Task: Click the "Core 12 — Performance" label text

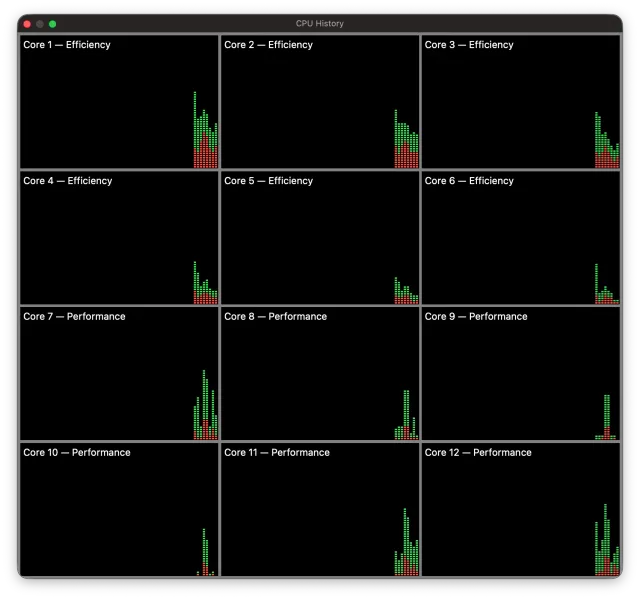Action: pyautogui.click(x=478, y=453)
